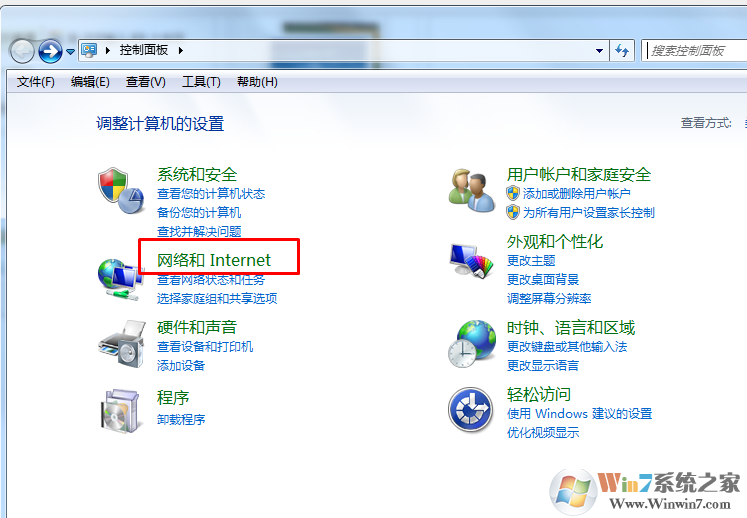
Task: Open 时钟、语言和区域 category
Action: click(571, 328)
